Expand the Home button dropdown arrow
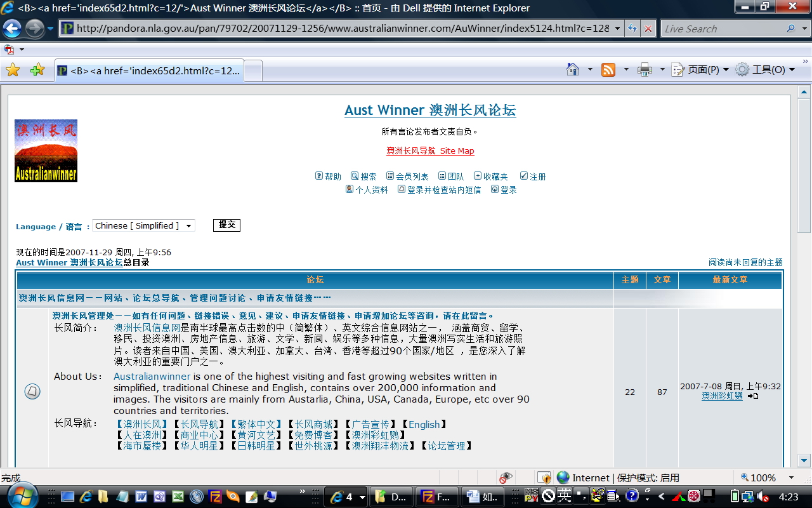Screen dimensions: 812x508 pos(589,70)
